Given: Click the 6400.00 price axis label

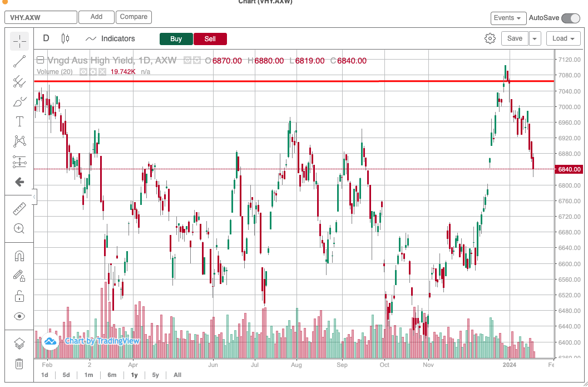Looking at the screenshot, I should point(569,342).
